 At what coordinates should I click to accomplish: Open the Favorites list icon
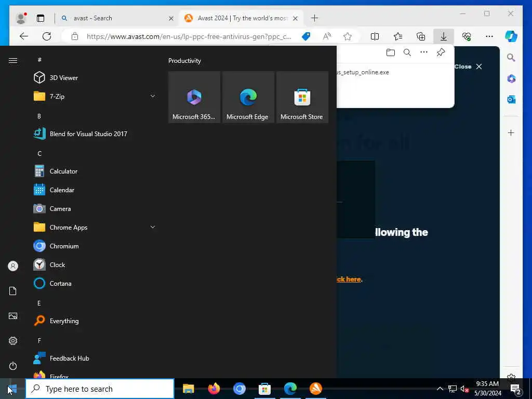pos(398,36)
